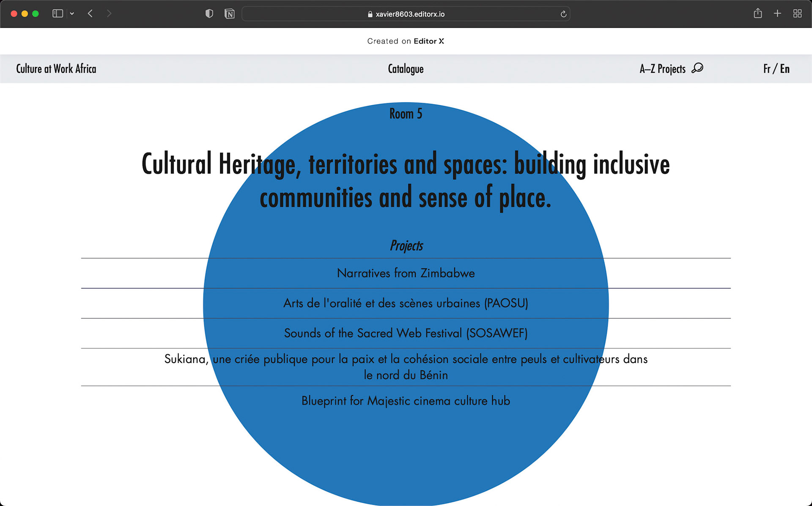This screenshot has width=812, height=506.
Task: Open Narratives from Zimbabwe project
Action: pos(406,273)
